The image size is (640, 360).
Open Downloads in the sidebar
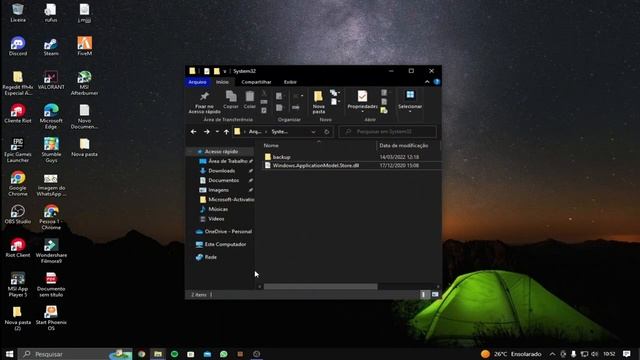pos(222,171)
